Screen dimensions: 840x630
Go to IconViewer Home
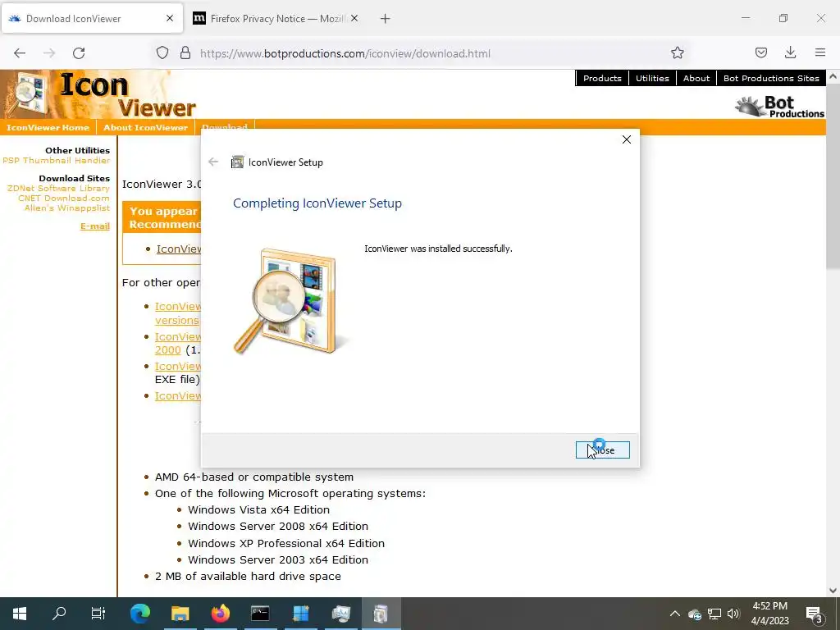[48, 127]
